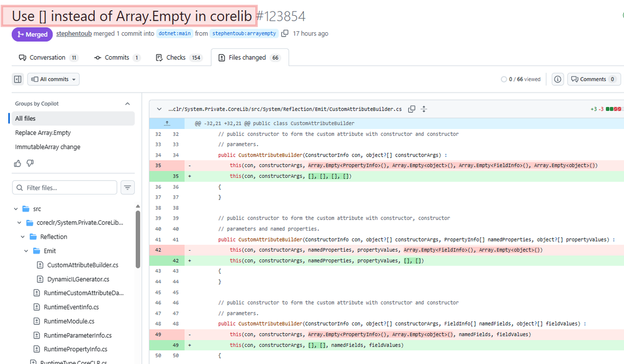Click the expand all lines icon in file header

[424, 109]
